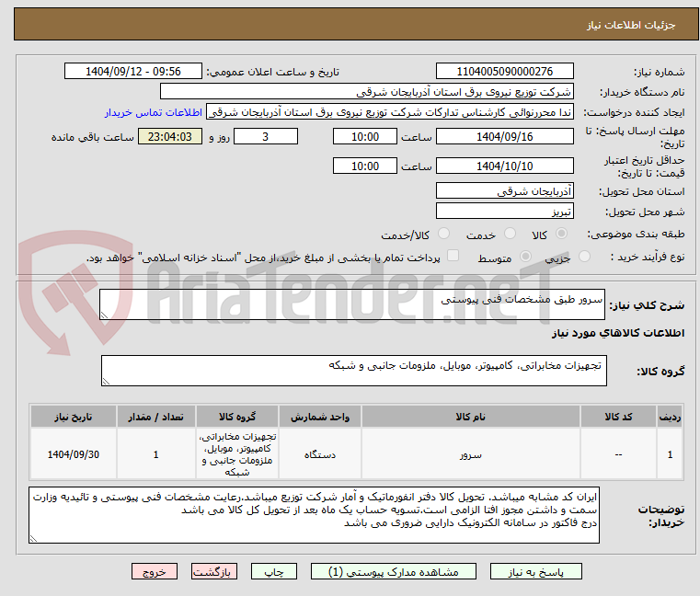This screenshot has height=596, width=700.
Task: Click the quantity cell in the سرور row
Action: (155, 454)
